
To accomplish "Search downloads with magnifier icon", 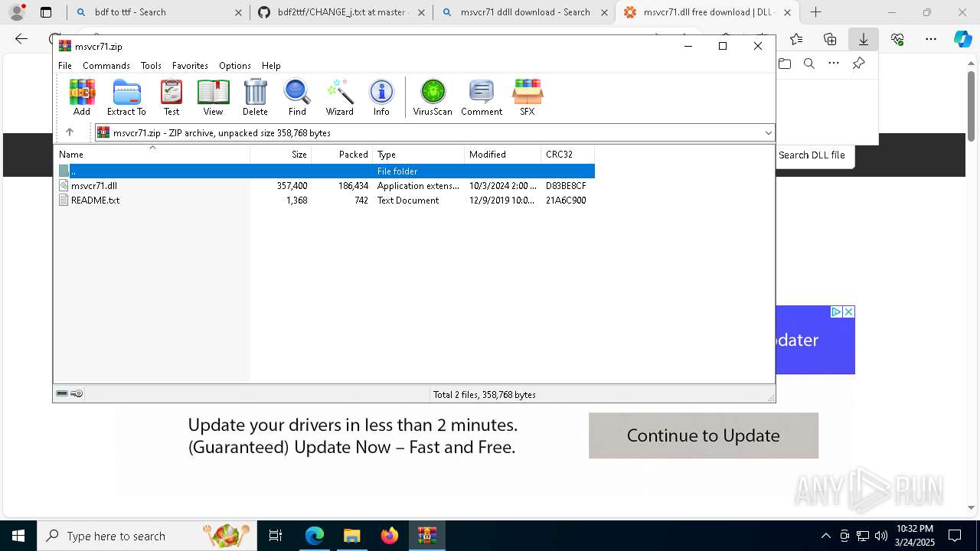I will pyautogui.click(x=808, y=64).
